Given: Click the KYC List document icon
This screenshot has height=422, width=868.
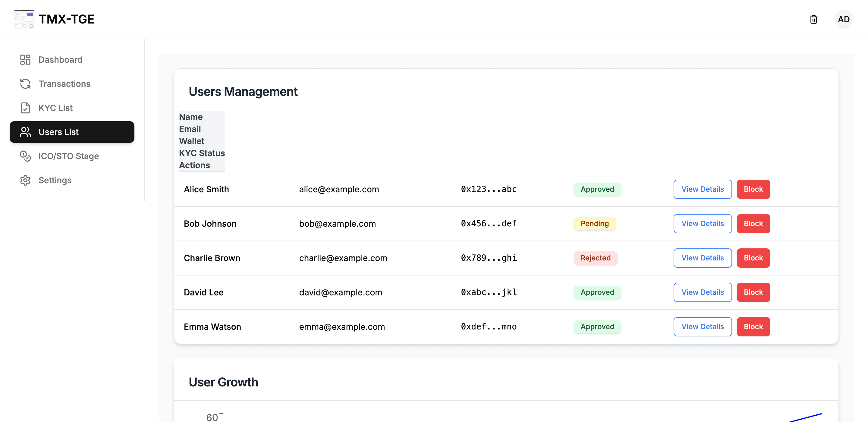Looking at the screenshot, I should 25,108.
